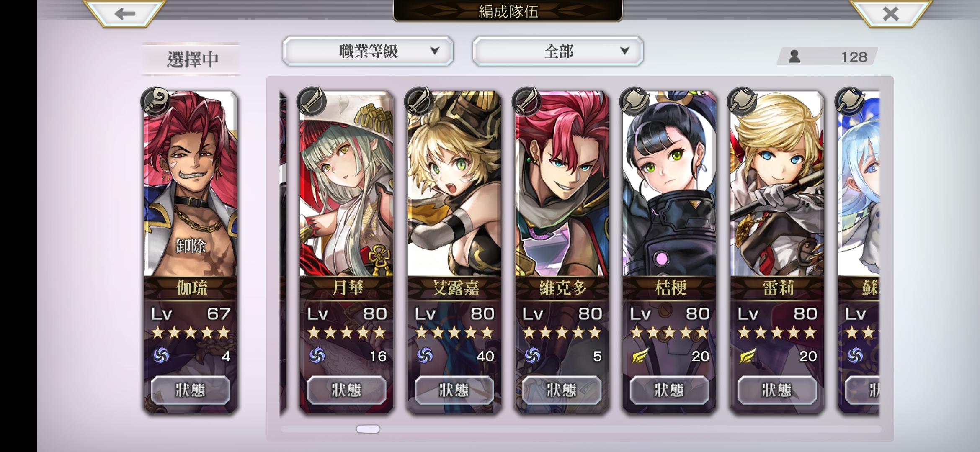Remove 伽琉 via the 卸除 portrait
Image resolution: width=980 pixels, height=452 pixels.
coord(191,184)
